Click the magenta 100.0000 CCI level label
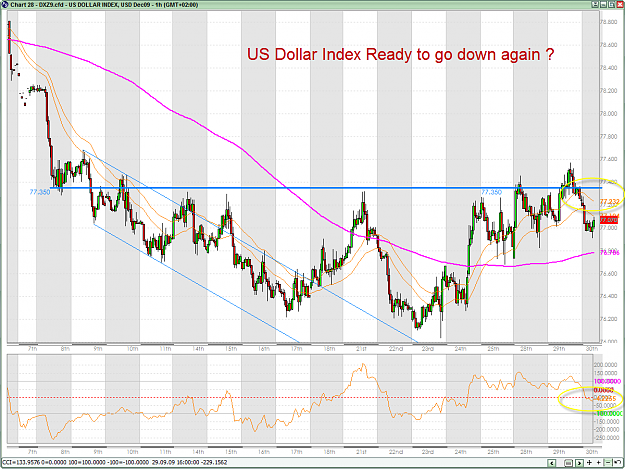625x469 pixels. coord(607,381)
